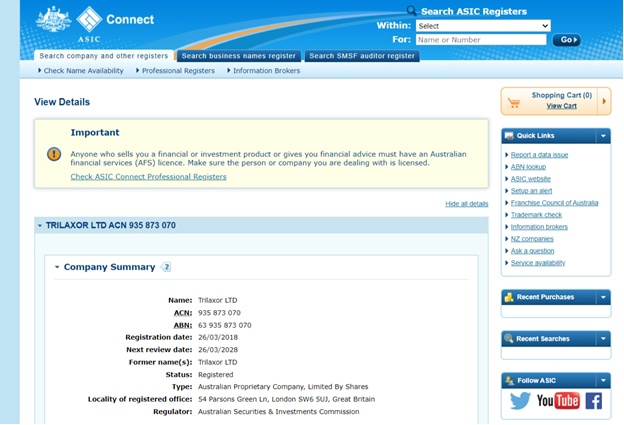Collapse the TRILAXOR LTD ACN section
Image resolution: width=624 pixels, height=425 pixels.
click(40, 226)
